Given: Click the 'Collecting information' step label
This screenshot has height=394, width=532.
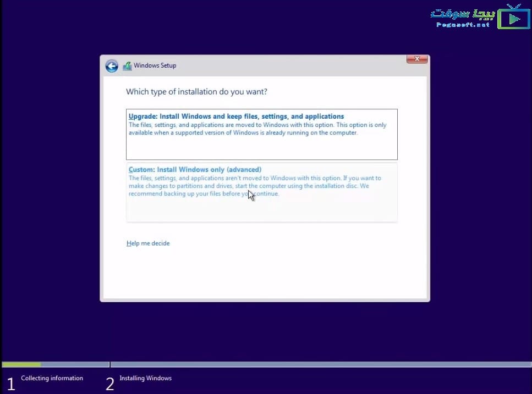Looking at the screenshot, I should tap(52, 378).
